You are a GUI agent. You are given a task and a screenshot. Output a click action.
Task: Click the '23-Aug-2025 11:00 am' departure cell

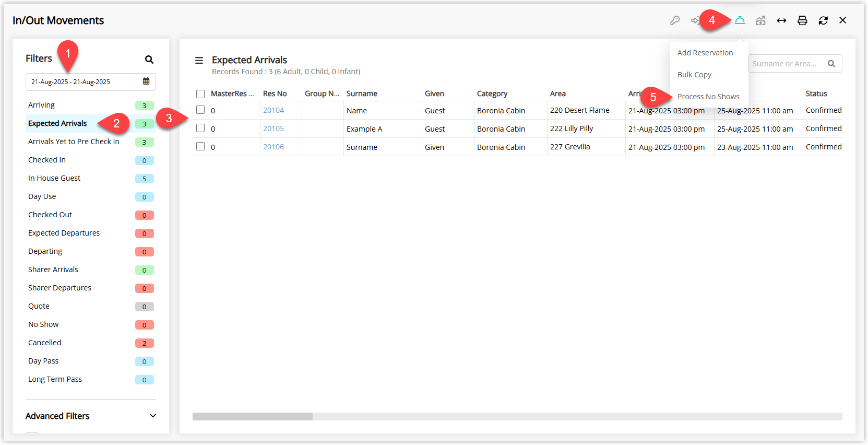coord(755,147)
